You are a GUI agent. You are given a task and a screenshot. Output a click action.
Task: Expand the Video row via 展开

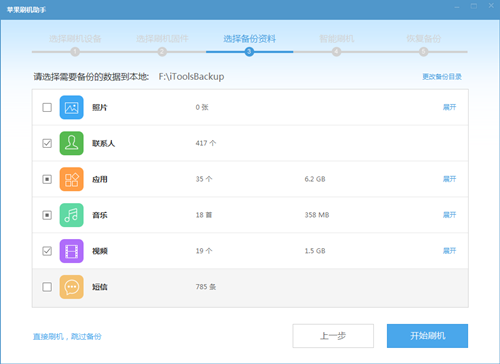pos(449,251)
